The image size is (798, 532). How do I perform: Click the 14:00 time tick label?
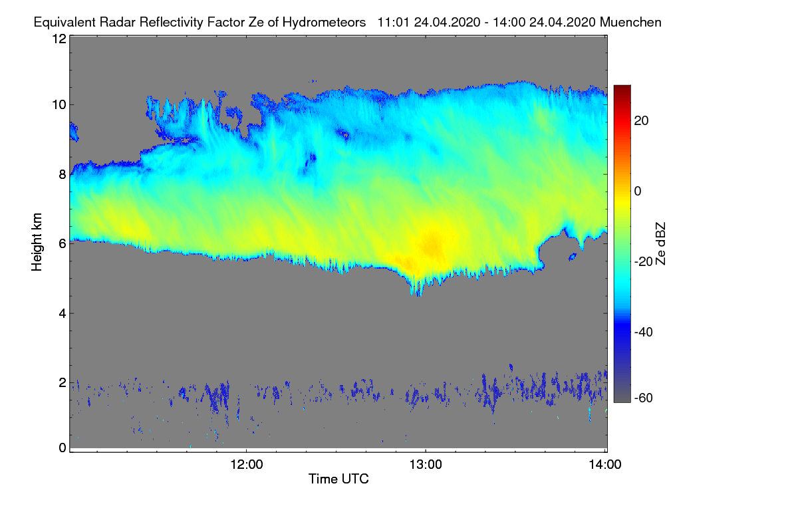[605, 464]
